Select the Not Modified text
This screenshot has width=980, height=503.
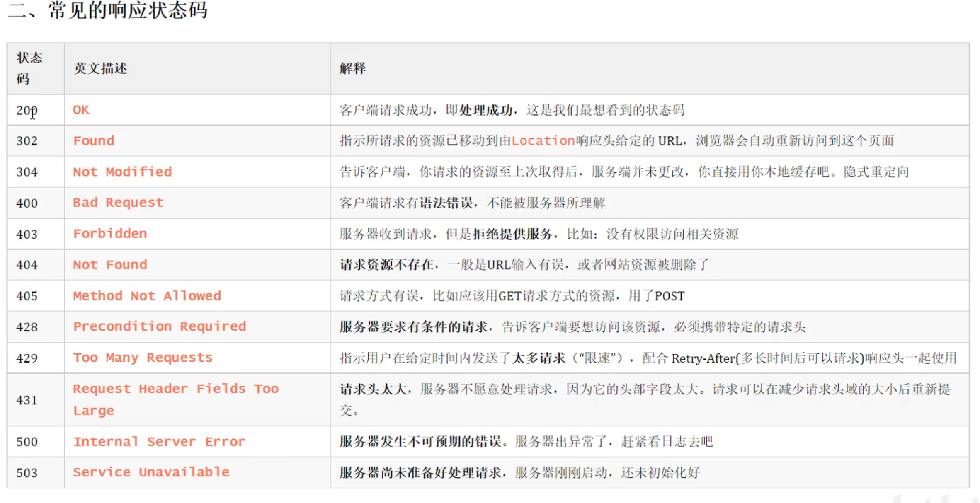coord(122,172)
